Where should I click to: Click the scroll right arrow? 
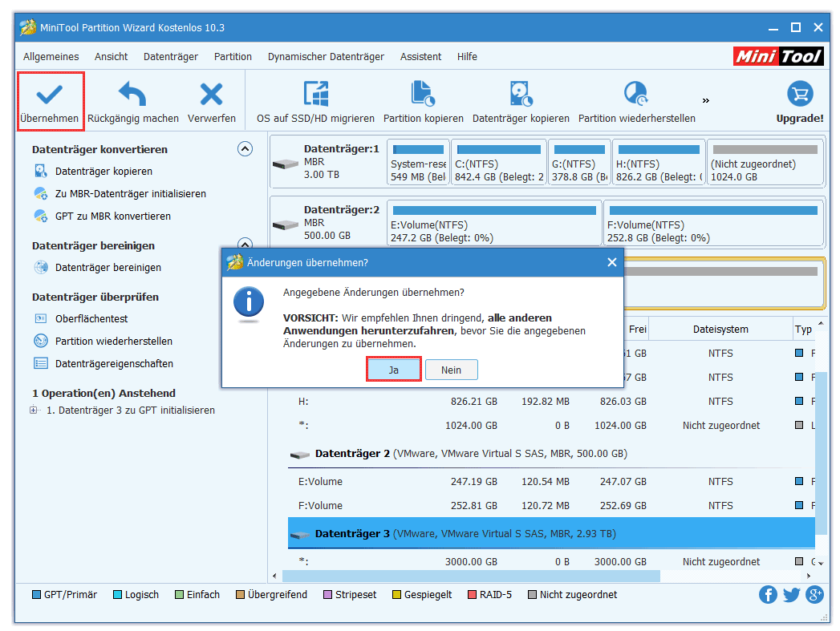809,576
